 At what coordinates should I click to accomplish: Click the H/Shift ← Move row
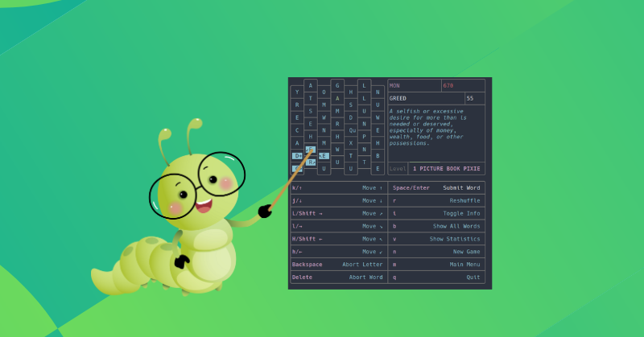pyautogui.click(x=337, y=239)
